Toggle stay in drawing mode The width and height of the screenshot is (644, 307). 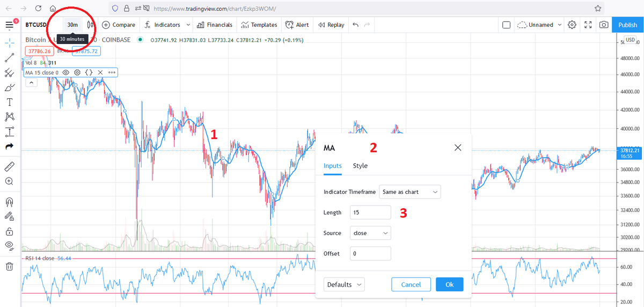point(9,216)
